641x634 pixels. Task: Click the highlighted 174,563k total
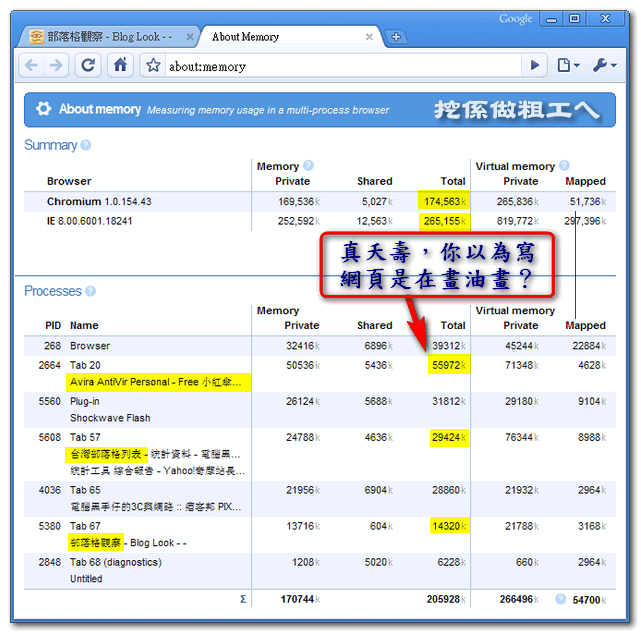(x=444, y=202)
